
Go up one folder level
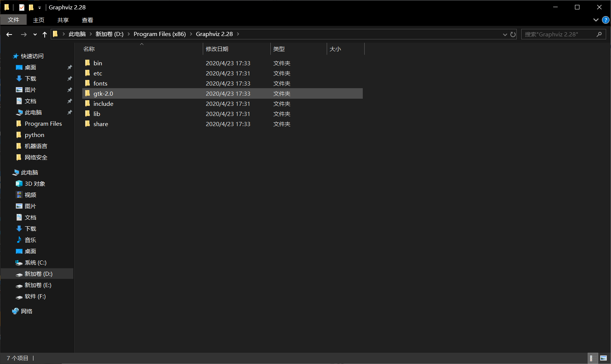[45, 35]
